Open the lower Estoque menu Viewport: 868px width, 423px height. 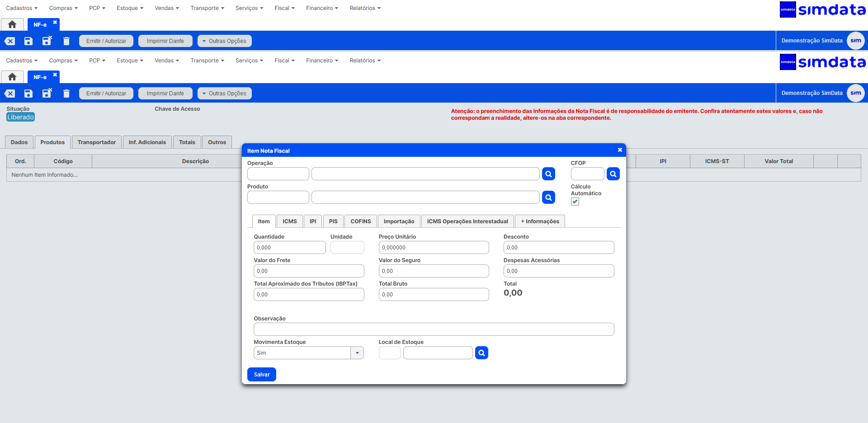coord(130,61)
